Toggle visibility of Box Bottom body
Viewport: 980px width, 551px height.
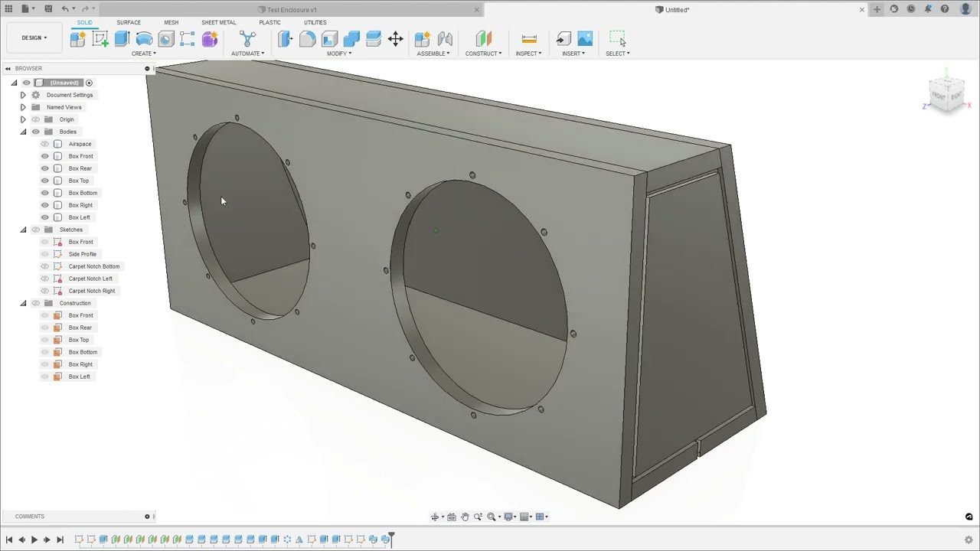44,193
